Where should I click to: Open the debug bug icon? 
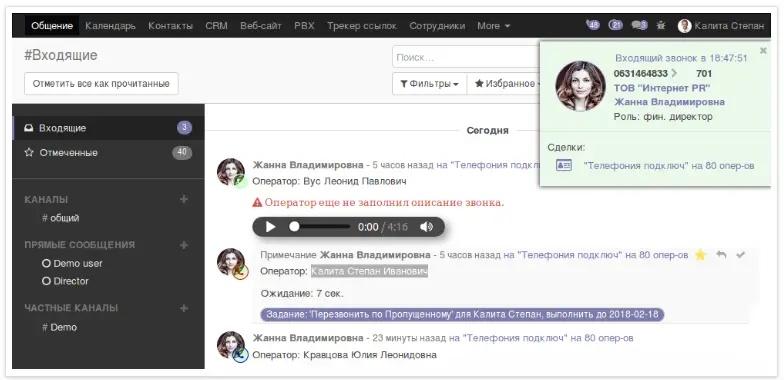661,25
